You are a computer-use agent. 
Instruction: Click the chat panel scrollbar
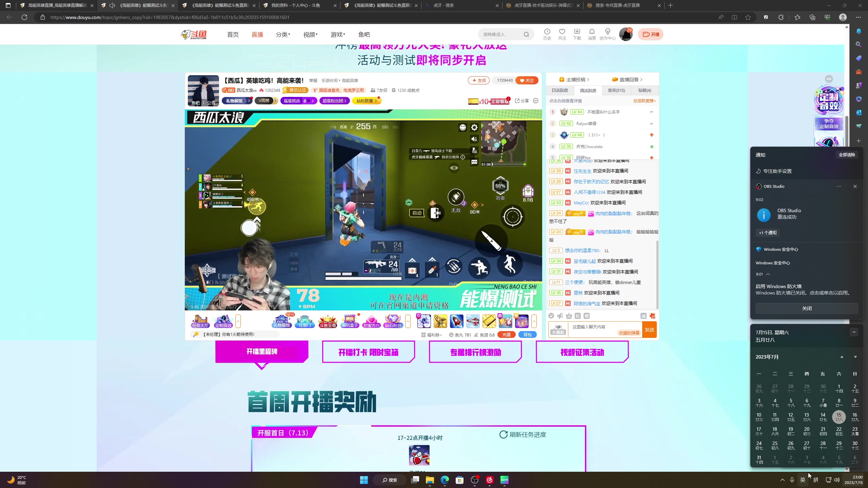click(657, 275)
